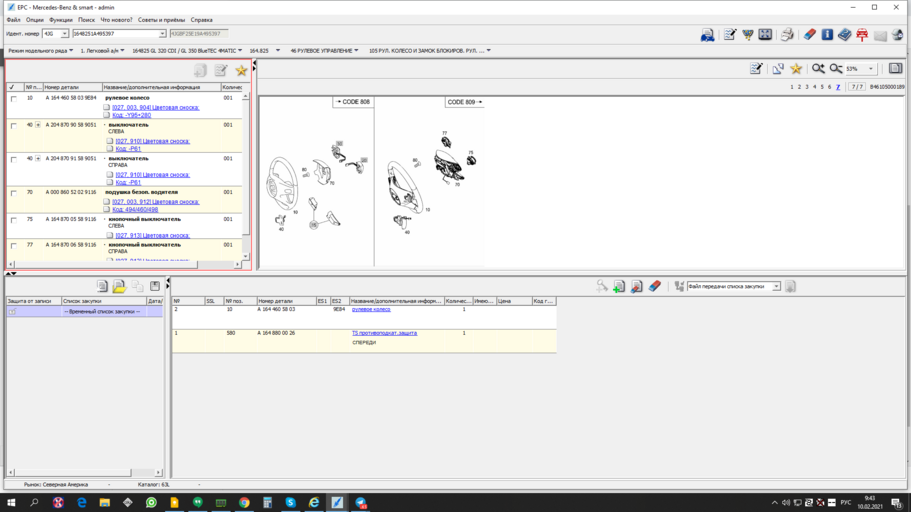
Task: Click the steering wheel illustration for CODE 809
Action: tap(407, 186)
